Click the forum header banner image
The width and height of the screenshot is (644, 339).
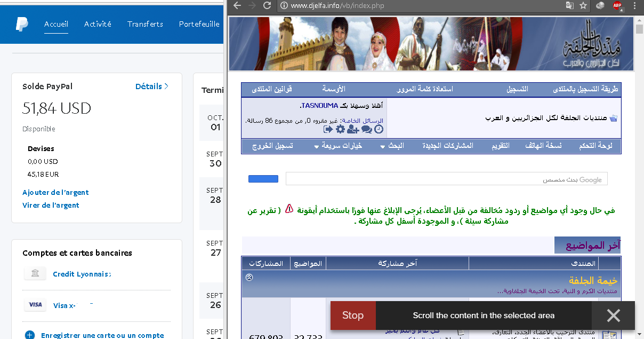pyautogui.click(x=431, y=44)
